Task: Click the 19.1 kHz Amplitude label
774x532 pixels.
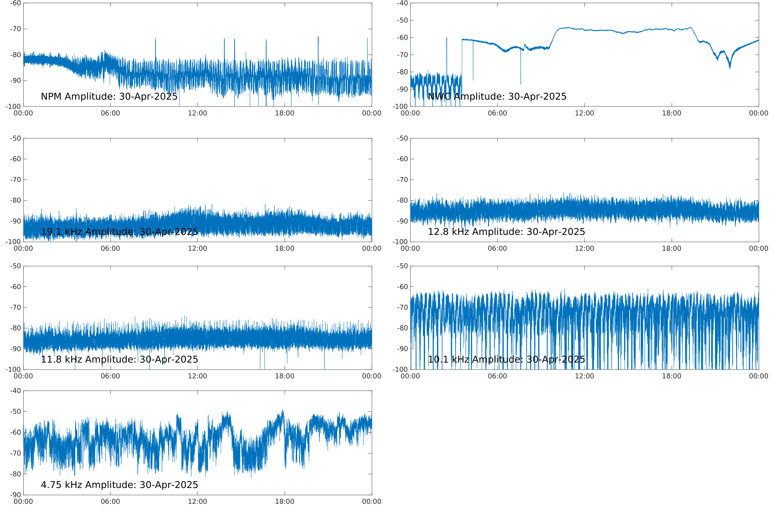Action: coord(119,232)
